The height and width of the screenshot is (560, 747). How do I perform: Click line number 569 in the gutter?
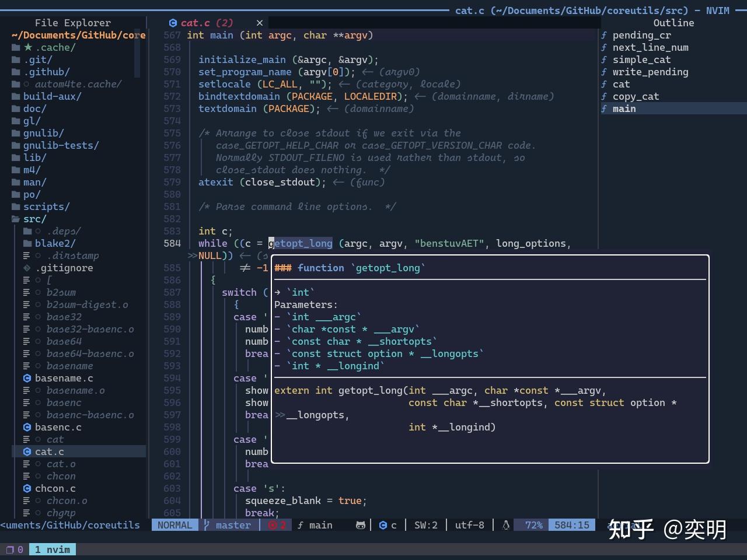[172, 60]
